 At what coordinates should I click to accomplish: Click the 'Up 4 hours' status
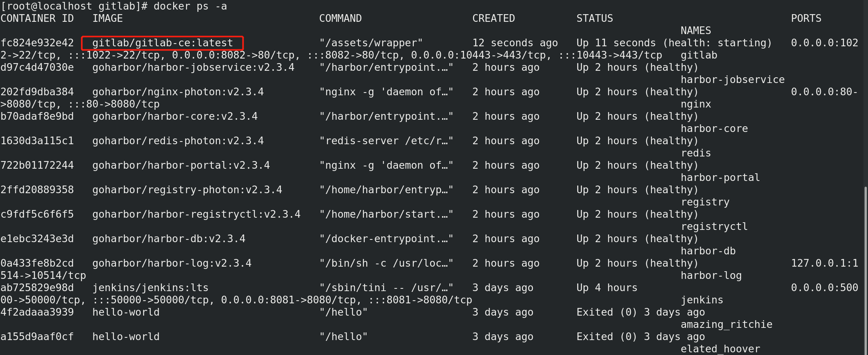pyautogui.click(x=607, y=288)
